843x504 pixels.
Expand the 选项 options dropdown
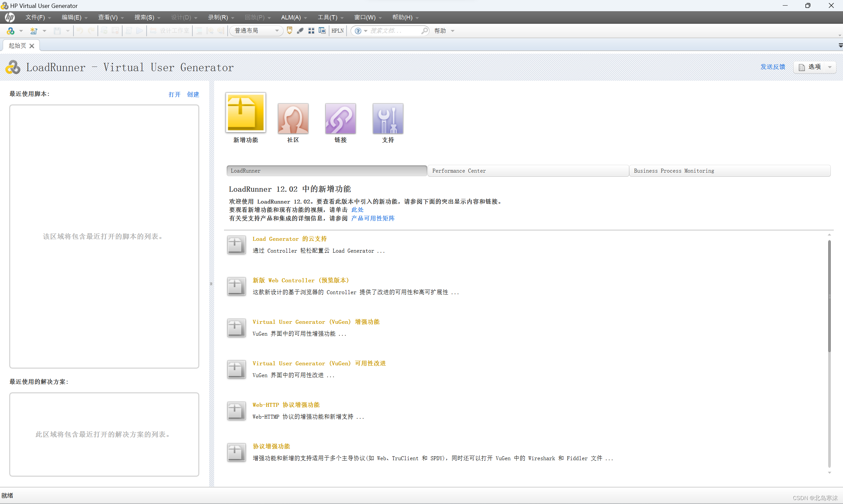(x=830, y=67)
